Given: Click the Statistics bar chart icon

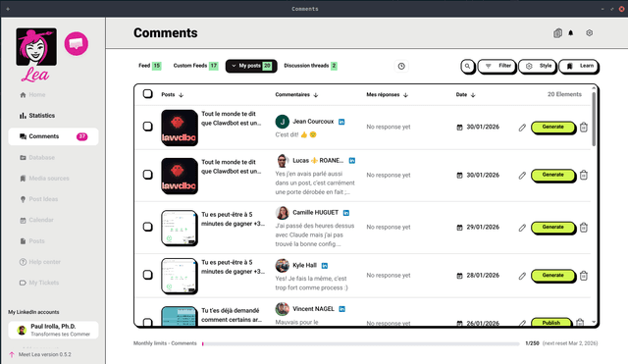Looking at the screenshot, I should click(x=23, y=116).
